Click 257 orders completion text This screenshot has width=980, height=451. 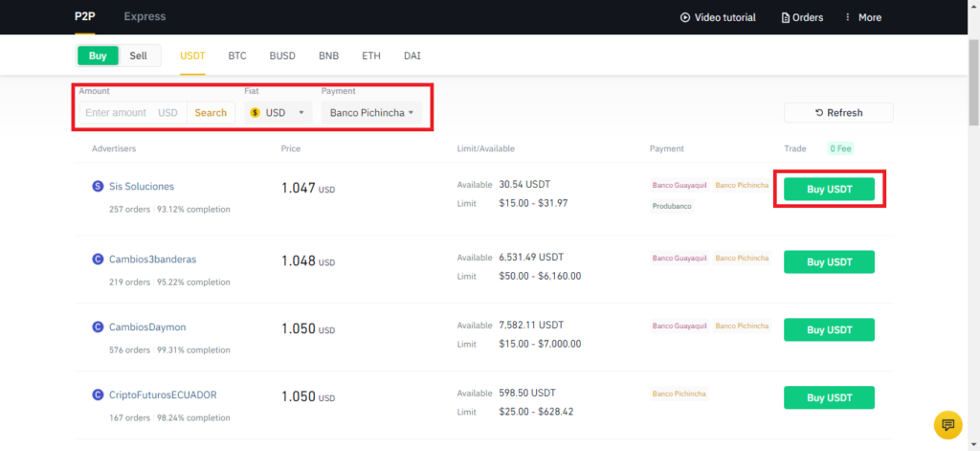(169, 209)
